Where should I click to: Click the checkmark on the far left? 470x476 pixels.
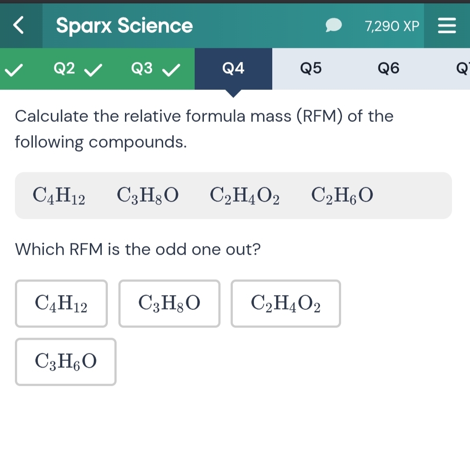(x=14, y=69)
